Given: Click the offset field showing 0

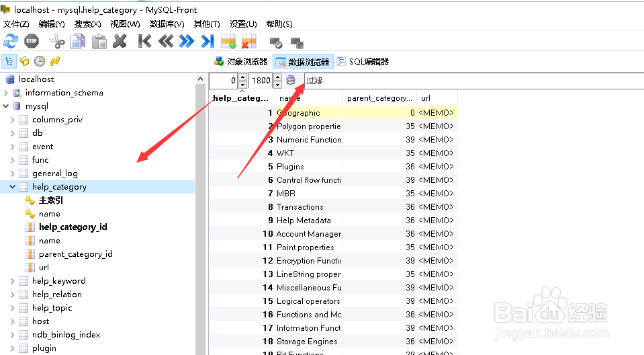Looking at the screenshot, I should coord(224,81).
